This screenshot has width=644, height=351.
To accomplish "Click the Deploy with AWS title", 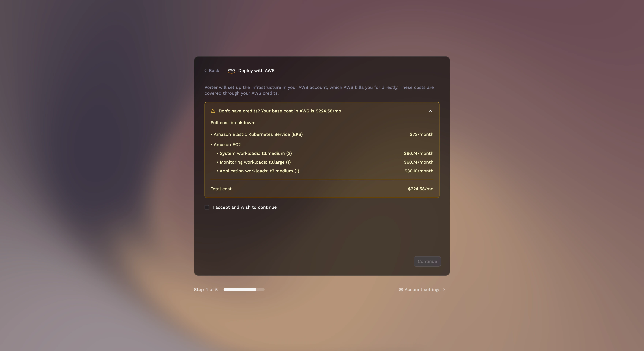I will [x=256, y=71].
